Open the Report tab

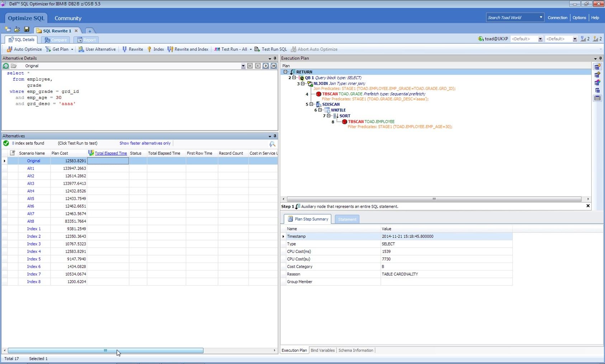click(x=86, y=40)
